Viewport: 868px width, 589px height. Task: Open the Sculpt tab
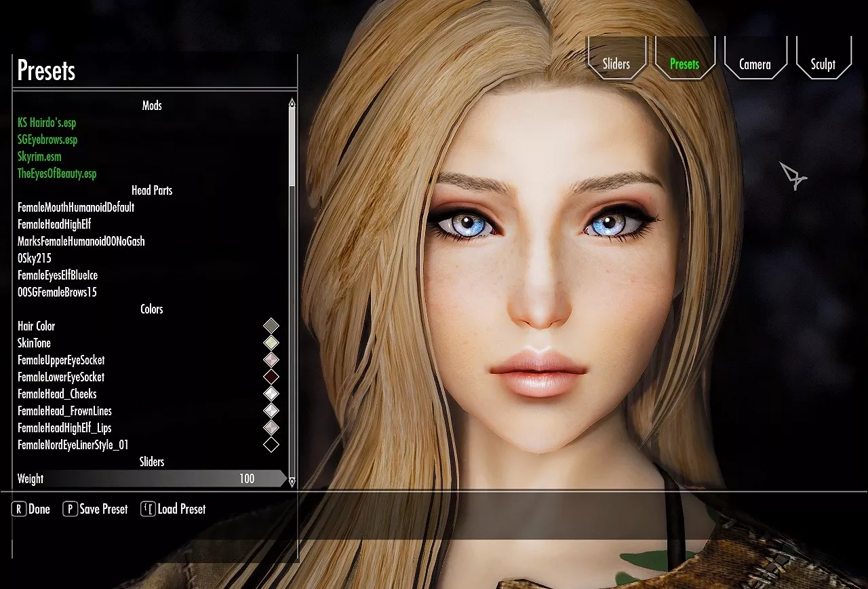pyautogui.click(x=823, y=59)
